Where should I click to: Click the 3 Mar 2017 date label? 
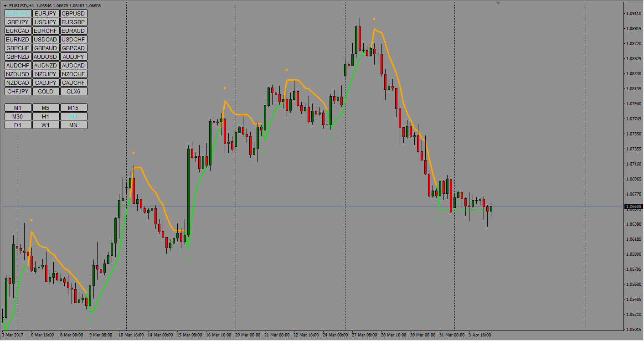12,335
